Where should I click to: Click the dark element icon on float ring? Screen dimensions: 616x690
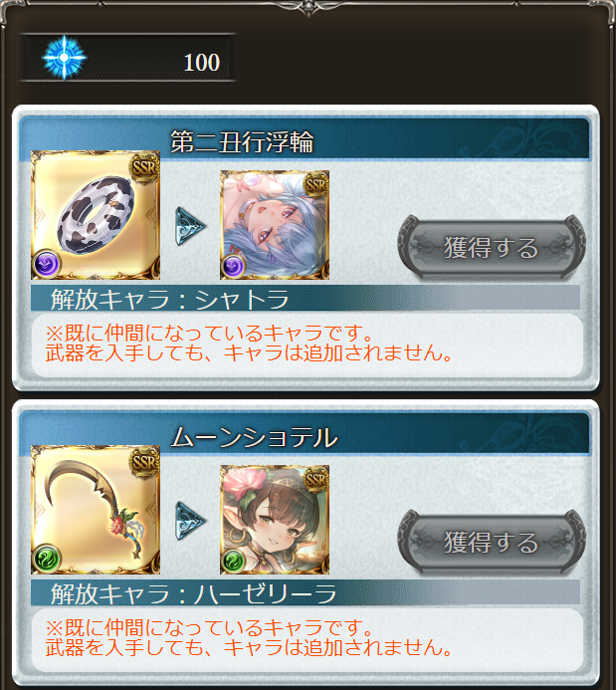(x=47, y=264)
